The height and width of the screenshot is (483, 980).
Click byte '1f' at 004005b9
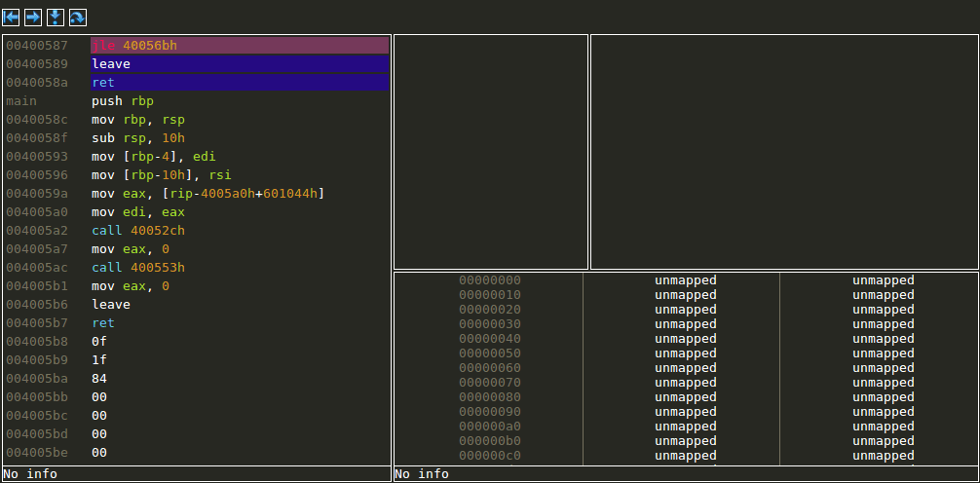(x=99, y=360)
